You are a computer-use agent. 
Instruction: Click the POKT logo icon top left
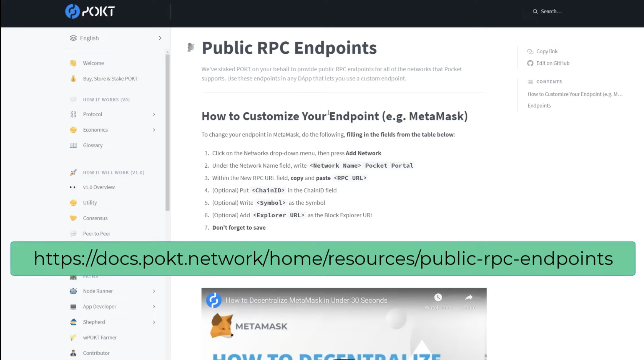tap(71, 11)
